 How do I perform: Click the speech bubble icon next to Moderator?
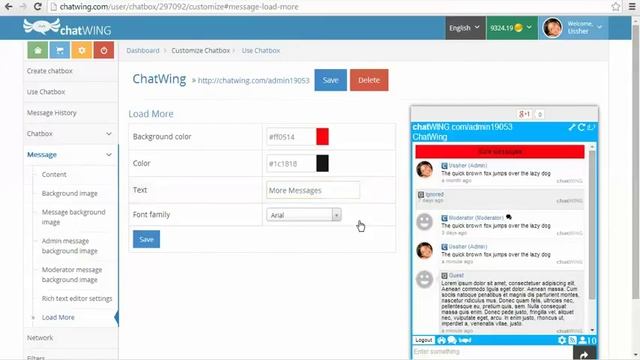click(x=509, y=217)
